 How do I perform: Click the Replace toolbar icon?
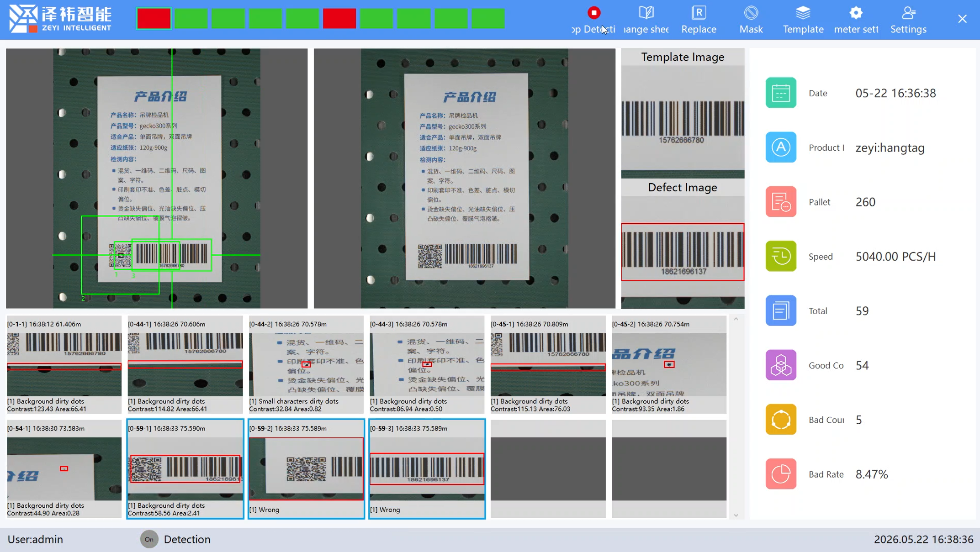(x=699, y=13)
